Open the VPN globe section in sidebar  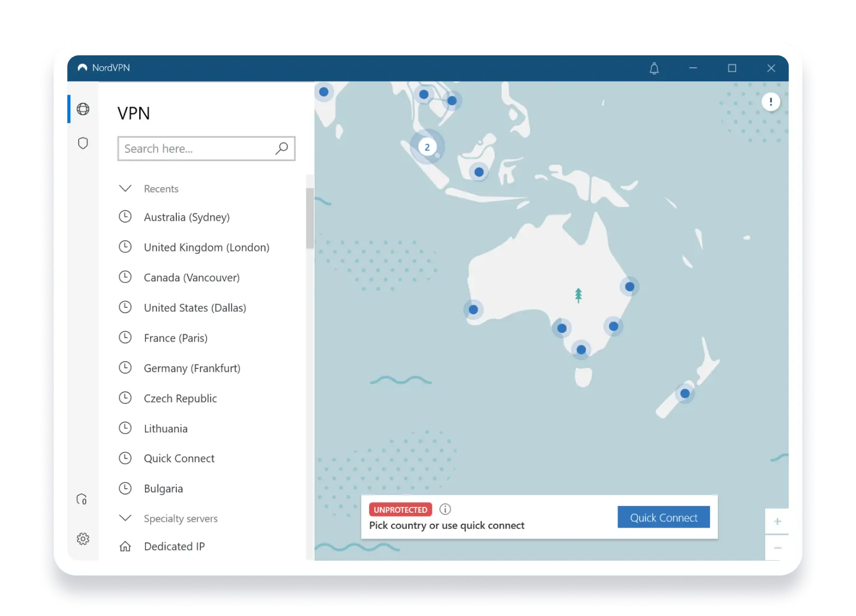click(83, 108)
